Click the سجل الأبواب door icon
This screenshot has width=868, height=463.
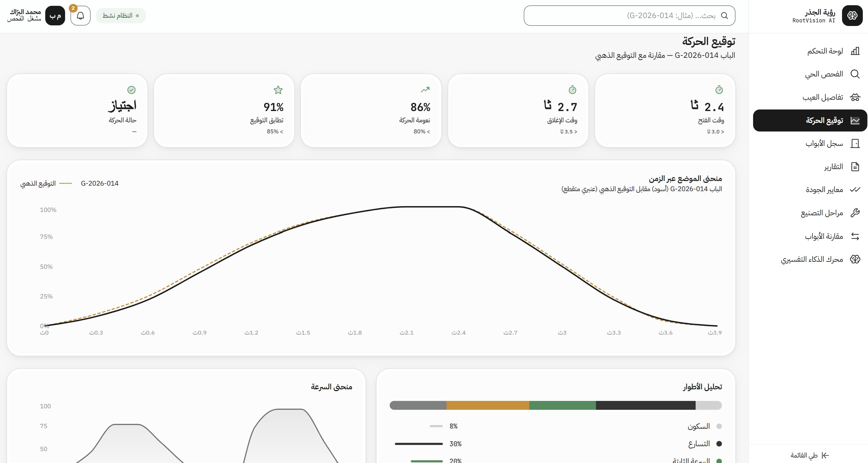click(x=855, y=143)
